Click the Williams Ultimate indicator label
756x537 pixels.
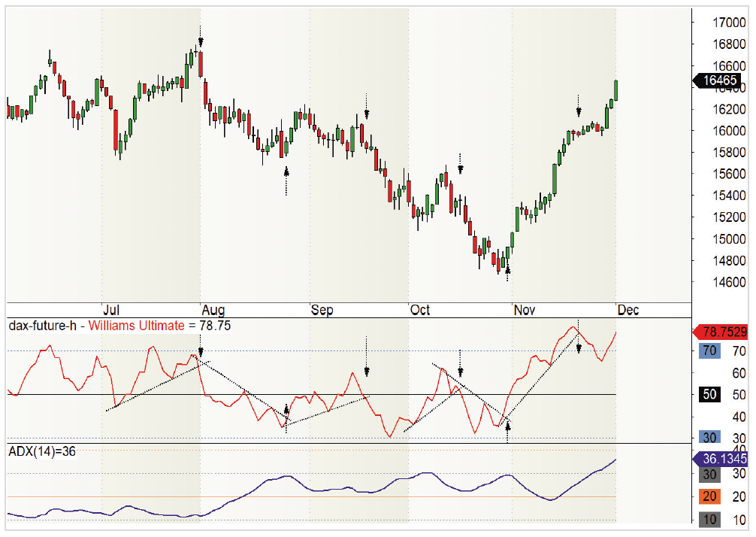[137, 326]
